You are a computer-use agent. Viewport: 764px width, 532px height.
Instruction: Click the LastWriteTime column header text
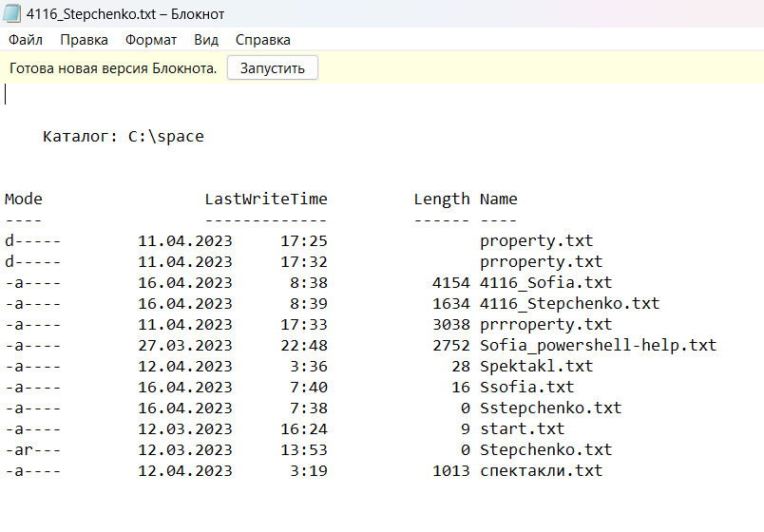point(266,199)
